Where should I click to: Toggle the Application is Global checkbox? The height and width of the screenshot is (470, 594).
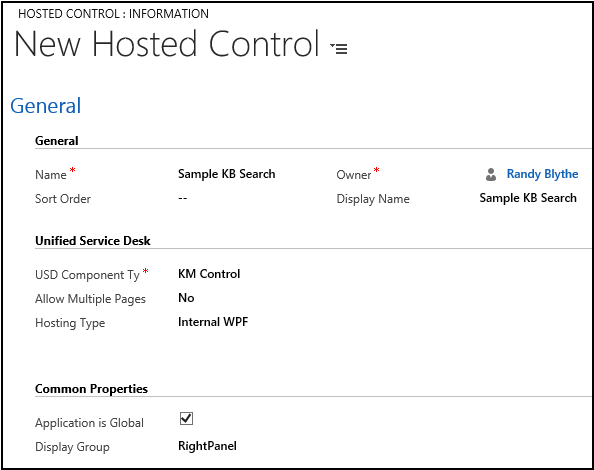tap(186, 418)
